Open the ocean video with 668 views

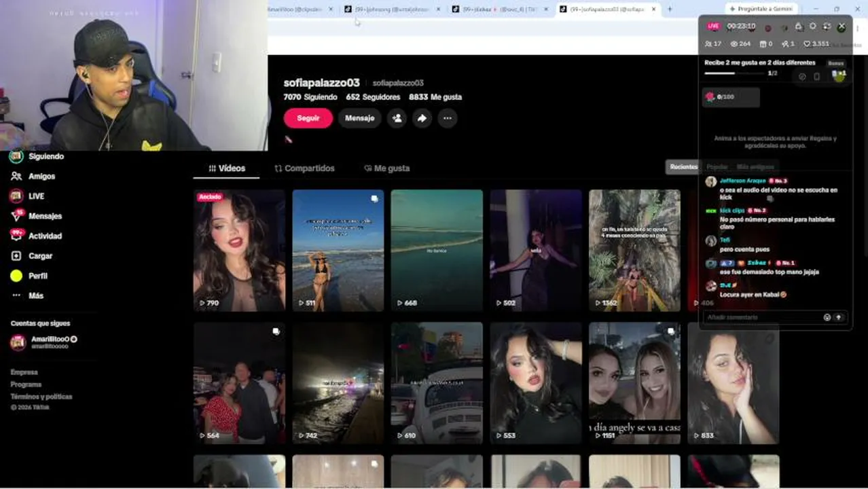[437, 250]
